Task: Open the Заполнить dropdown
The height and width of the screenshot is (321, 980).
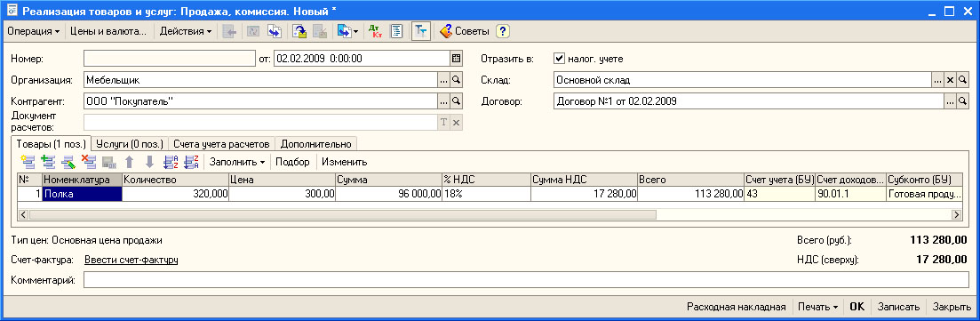Action: pyautogui.click(x=237, y=162)
